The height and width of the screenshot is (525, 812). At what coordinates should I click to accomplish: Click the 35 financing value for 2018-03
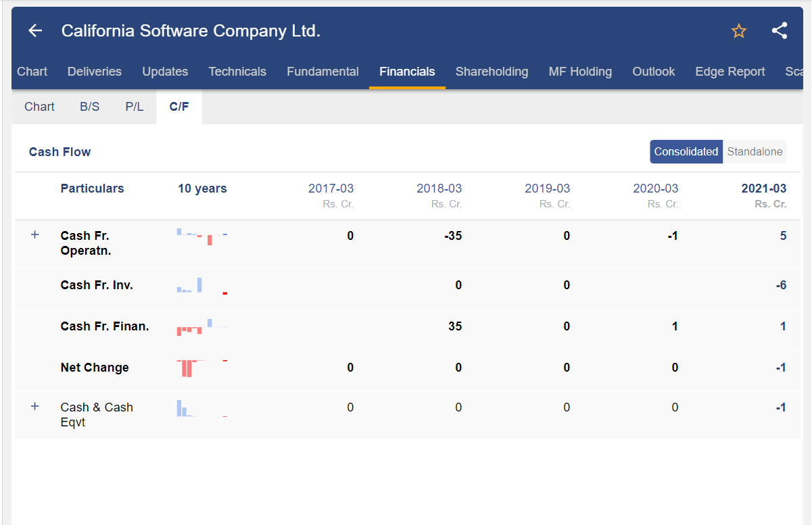[455, 326]
